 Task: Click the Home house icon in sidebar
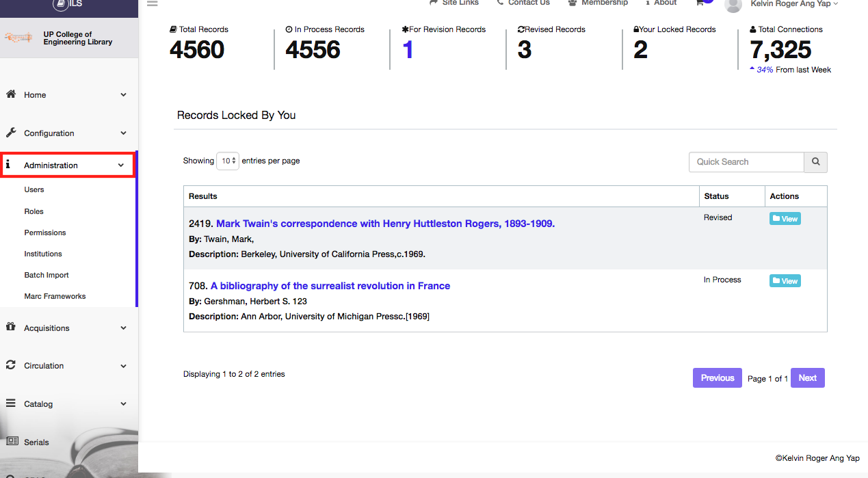click(x=11, y=94)
